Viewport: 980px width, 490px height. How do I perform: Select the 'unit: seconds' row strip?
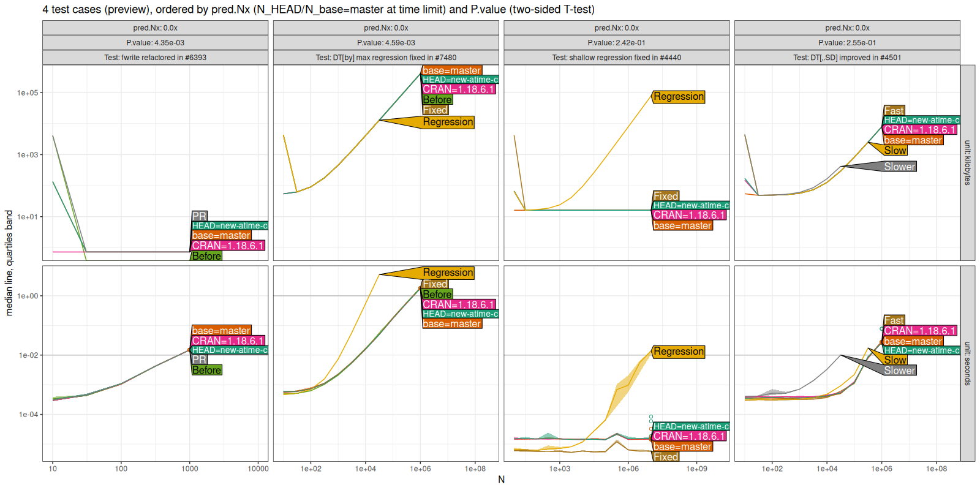coord(968,363)
